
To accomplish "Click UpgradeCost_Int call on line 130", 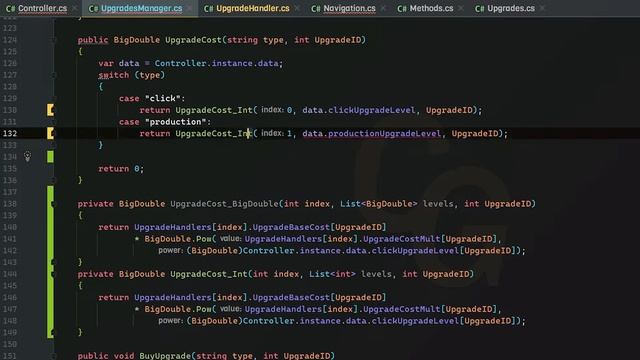I will (x=214, y=110).
